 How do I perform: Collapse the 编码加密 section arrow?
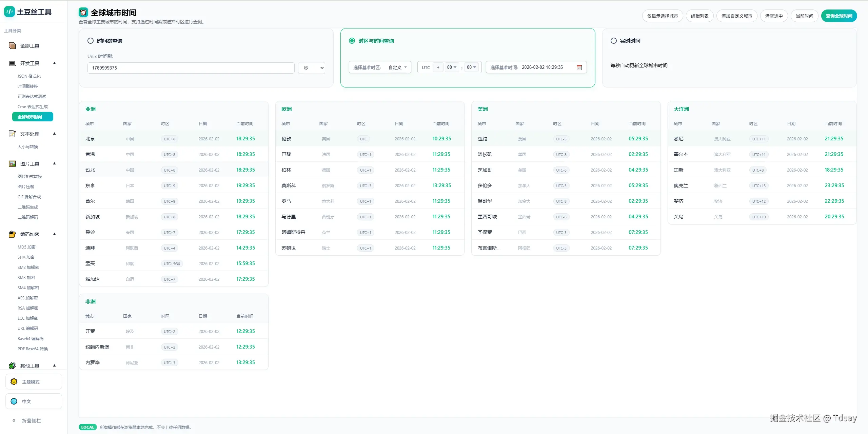pos(54,234)
